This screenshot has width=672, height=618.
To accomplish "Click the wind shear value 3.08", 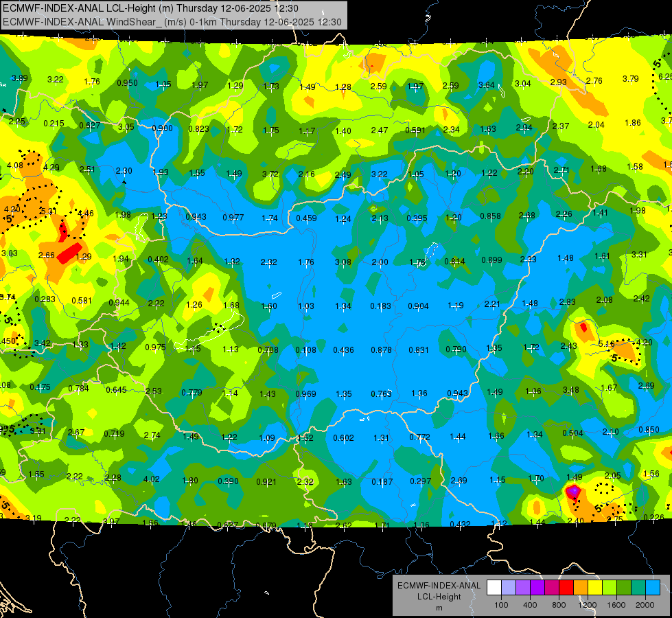I will pos(343,262).
